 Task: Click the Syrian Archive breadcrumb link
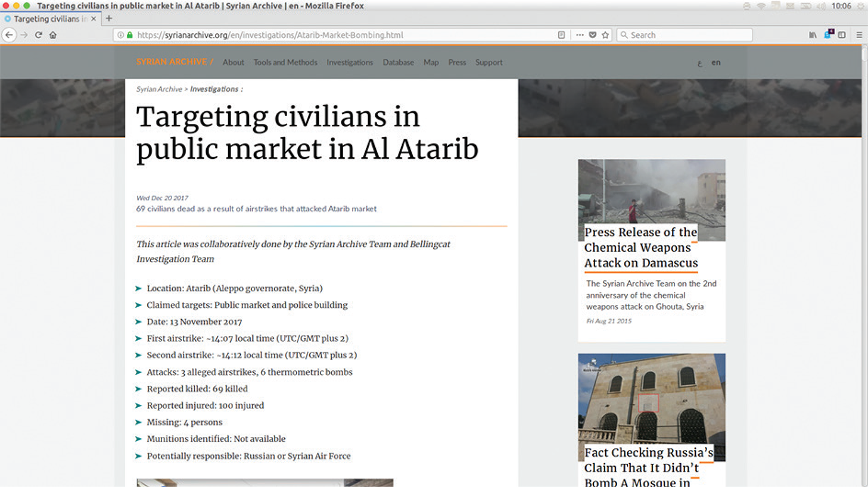(x=159, y=89)
